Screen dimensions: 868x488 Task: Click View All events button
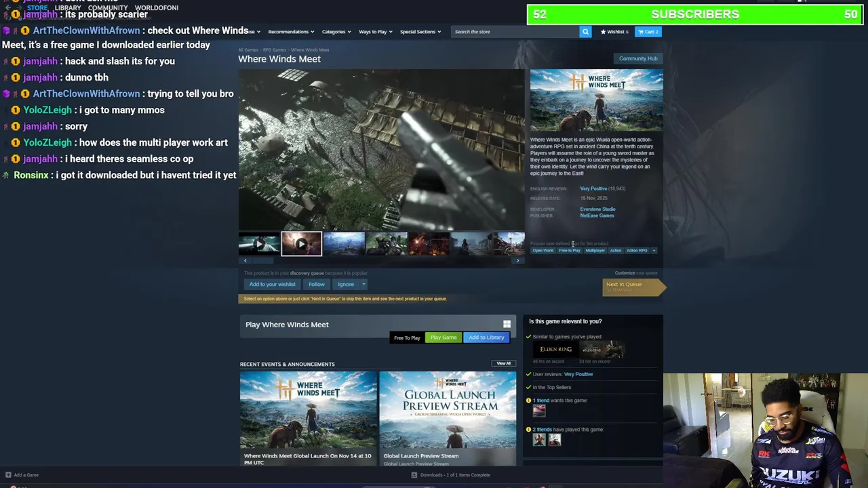pyautogui.click(x=503, y=363)
